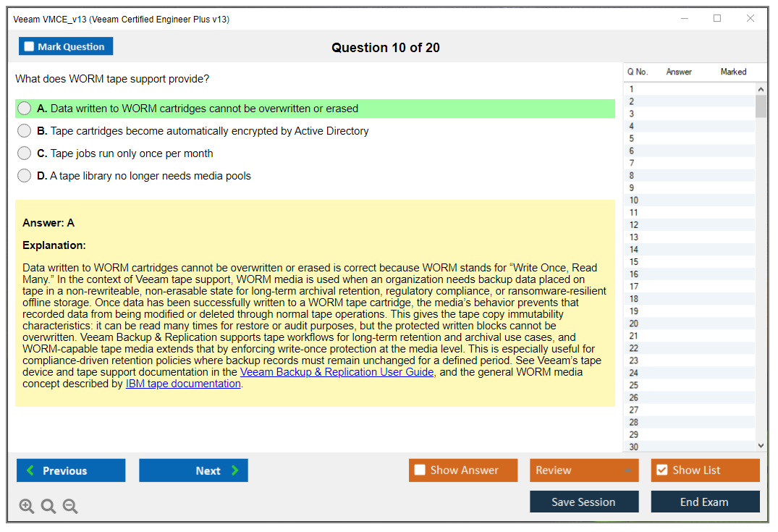This screenshot has height=532, width=778.
Task: Minimize the Veeam VMCE_v13 window
Action: pos(685,18)
